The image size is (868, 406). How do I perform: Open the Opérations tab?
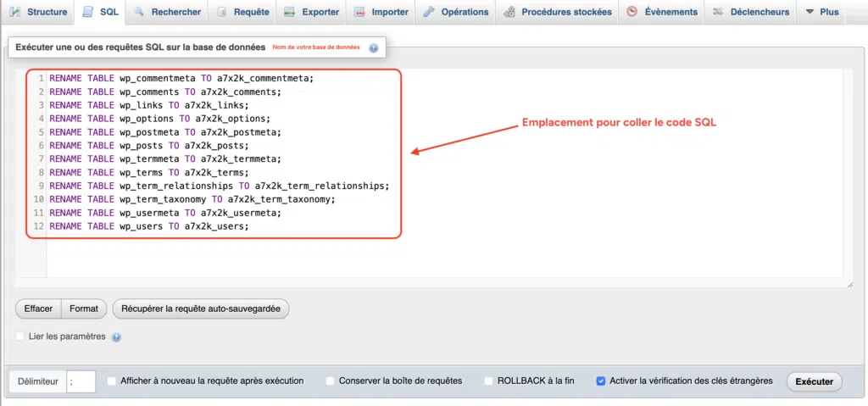point(455,12)
